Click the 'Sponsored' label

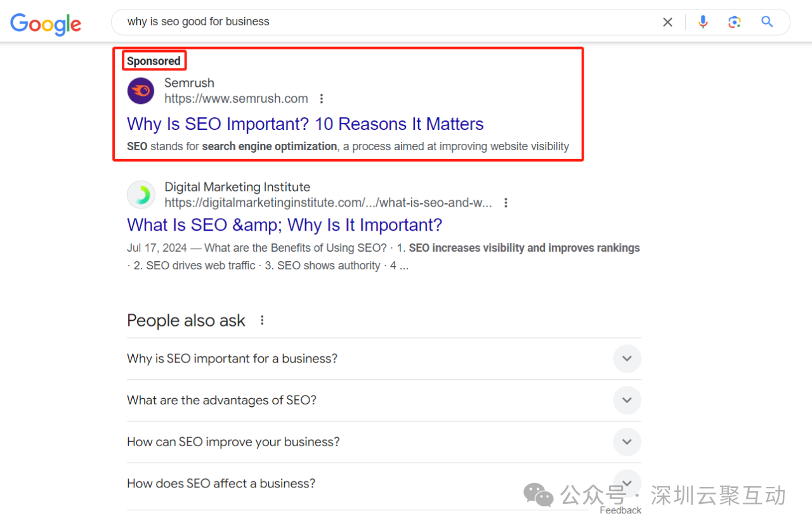[x=154, y=61]
